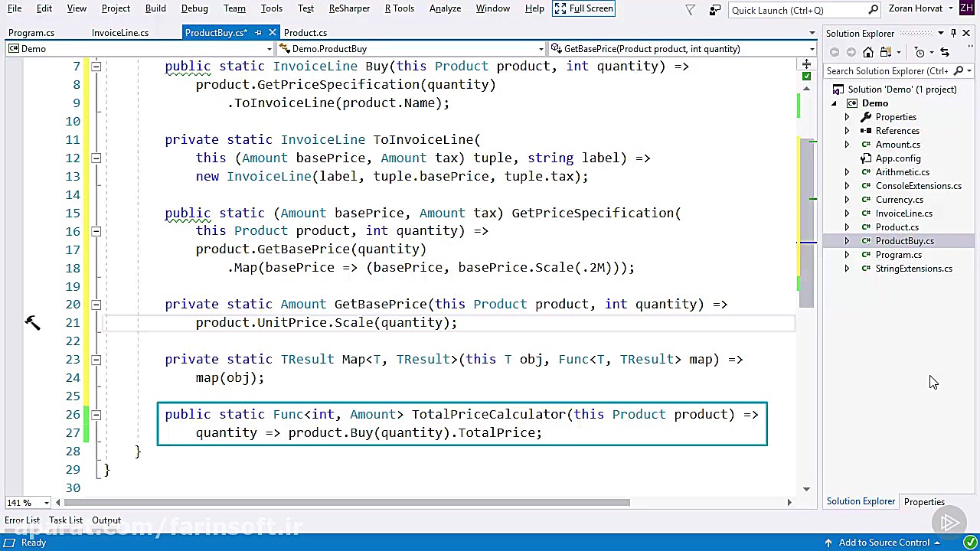This screenshot has width=980, height=551.
Task: Expand the Properties node in Solution Explorer
Action: [x=847, y=117]
